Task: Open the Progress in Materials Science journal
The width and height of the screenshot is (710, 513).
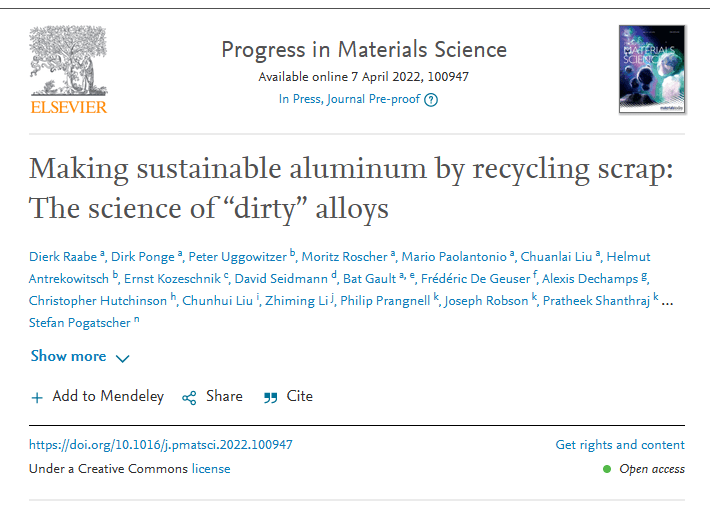Action: [x=364, y=49]
